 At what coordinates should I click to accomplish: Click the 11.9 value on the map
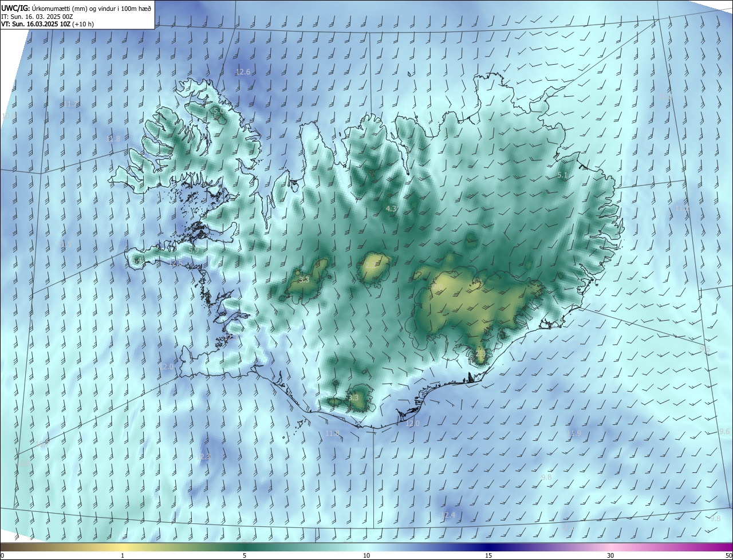pos(574,433)
